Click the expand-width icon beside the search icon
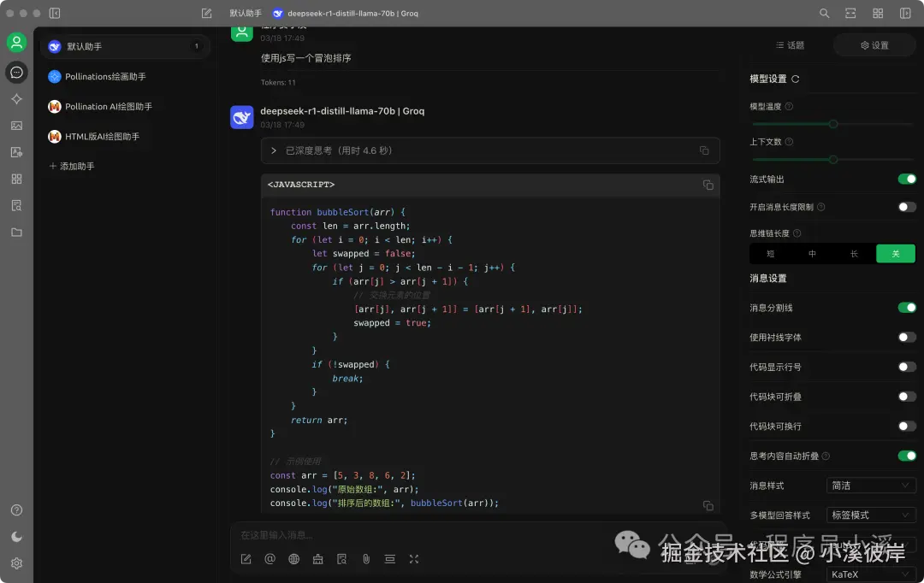The image size is (924, 583). coord(850,13)
